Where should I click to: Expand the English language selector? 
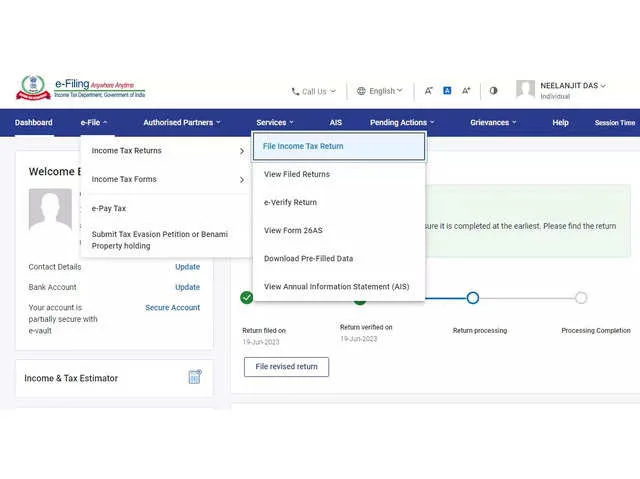pos(379,91)
